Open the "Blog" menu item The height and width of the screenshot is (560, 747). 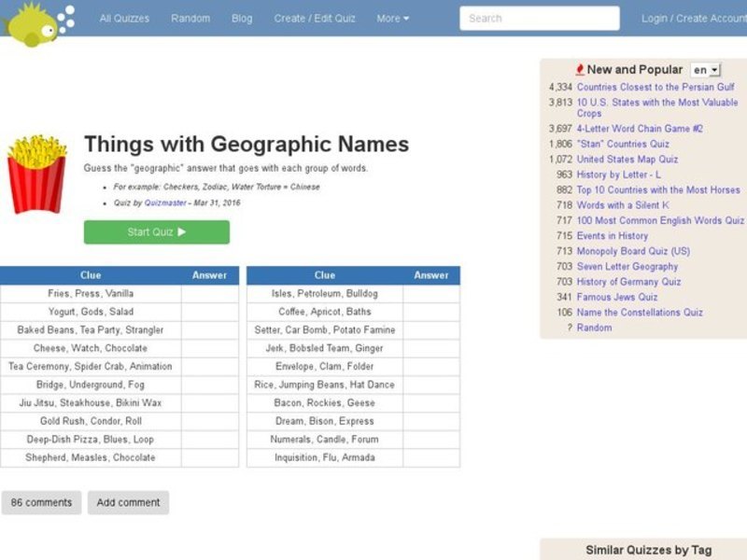coord(242,18)
